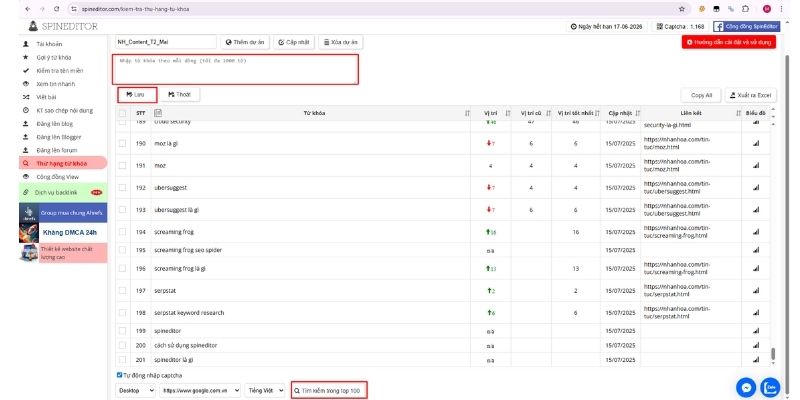Open the Chrome three-dot menu
This screenshot has width=800, height=400.
pos(781,9)
